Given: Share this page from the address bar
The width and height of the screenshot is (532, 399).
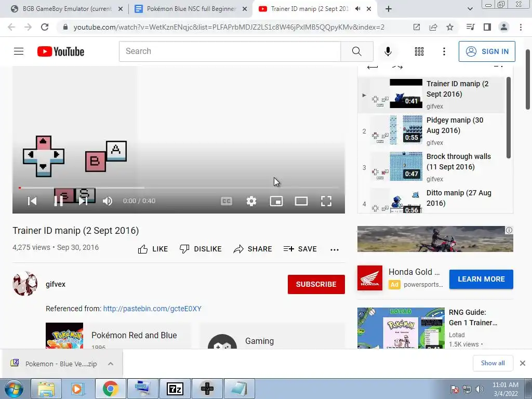Looking at the screenshot, I should coord(433,27).
